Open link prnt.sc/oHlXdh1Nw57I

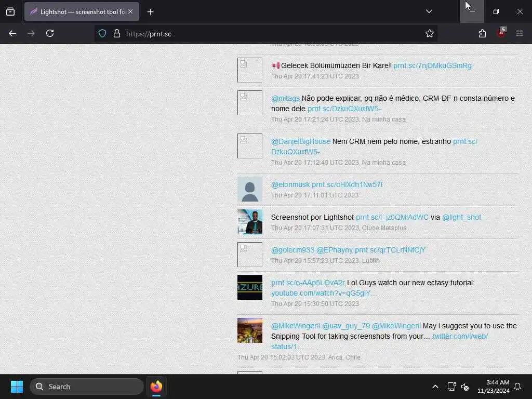(347, 184)
